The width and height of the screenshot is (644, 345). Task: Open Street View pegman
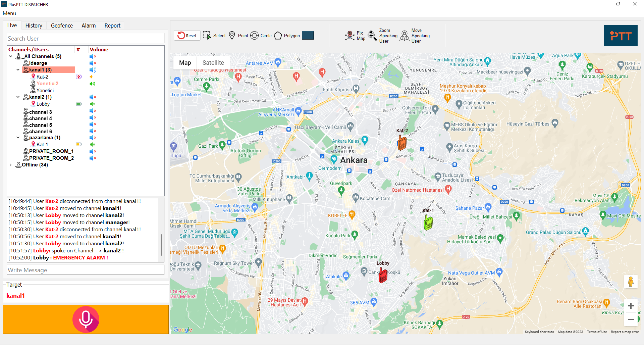point(631,282)
